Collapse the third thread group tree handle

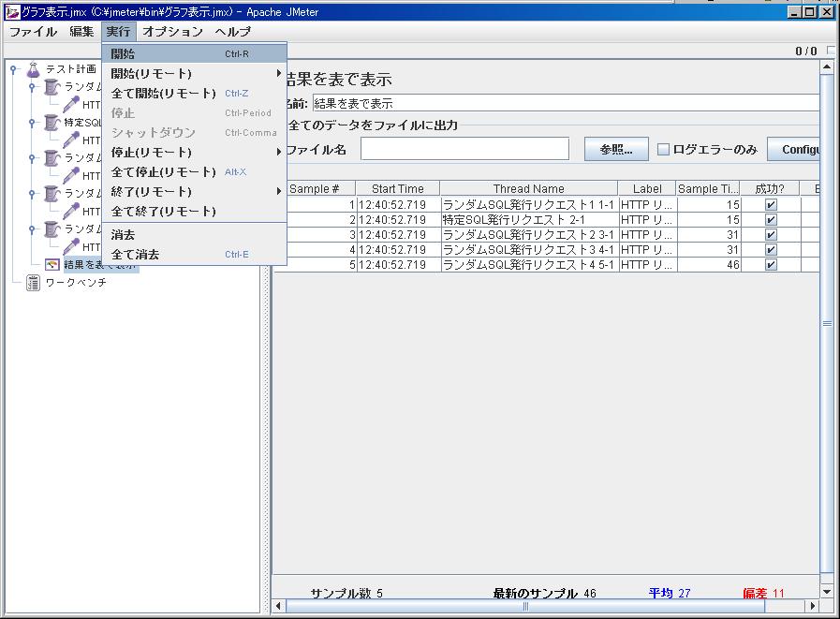[32, 158]
